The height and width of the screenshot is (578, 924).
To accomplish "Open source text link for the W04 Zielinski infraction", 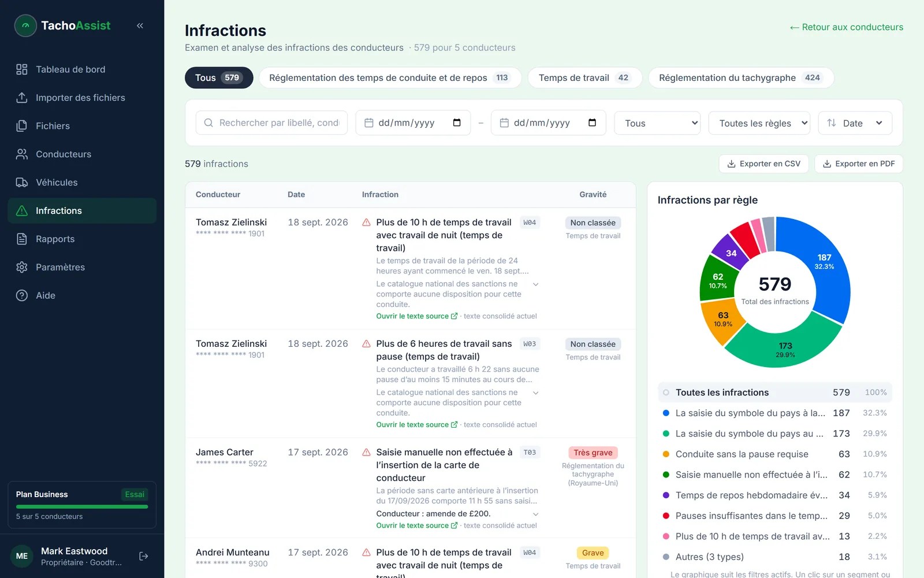I will 416,316.
